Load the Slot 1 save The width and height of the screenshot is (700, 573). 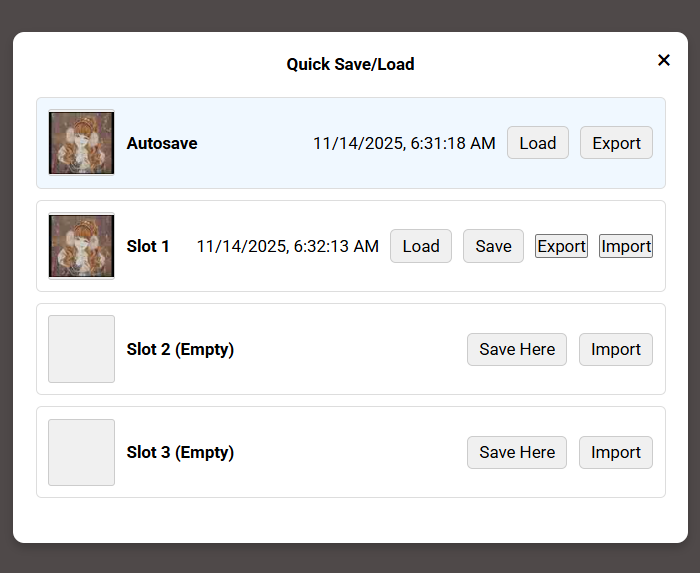(x=420, y=246)
